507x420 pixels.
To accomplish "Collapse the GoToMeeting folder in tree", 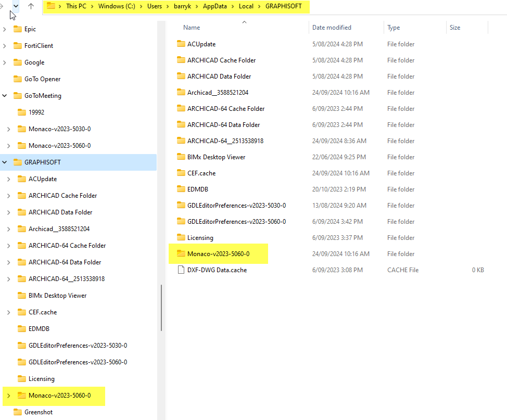I will (x=5, y=96).
